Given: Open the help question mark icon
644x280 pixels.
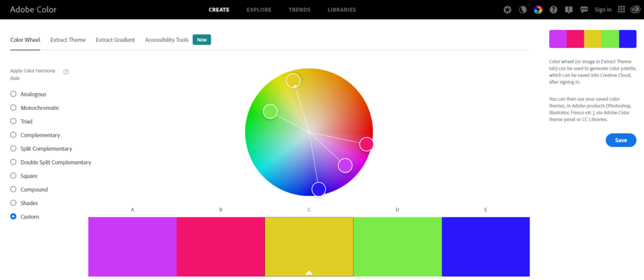Looking at the screenshot, I should click(x=553, y=10).
